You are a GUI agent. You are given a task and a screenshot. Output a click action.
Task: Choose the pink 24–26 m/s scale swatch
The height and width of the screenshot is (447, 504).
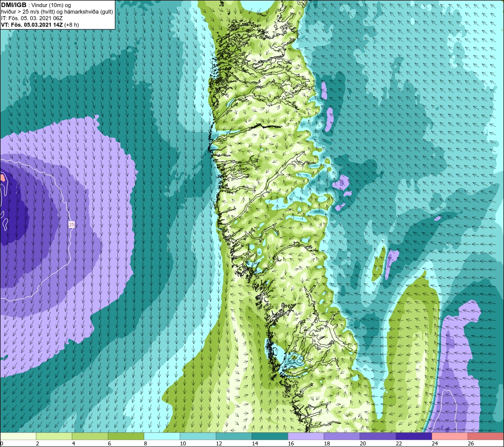(x=450, y=436)
